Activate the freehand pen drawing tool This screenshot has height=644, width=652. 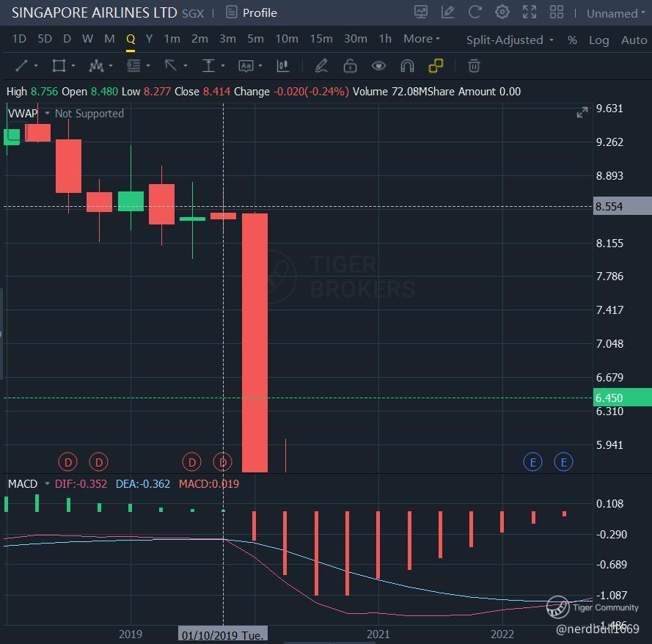[320, 66]
